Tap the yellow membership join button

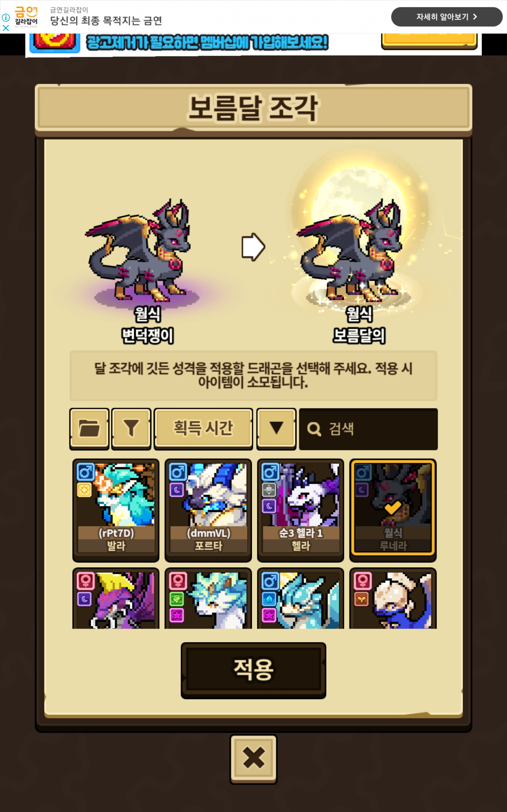coord(429,41)
